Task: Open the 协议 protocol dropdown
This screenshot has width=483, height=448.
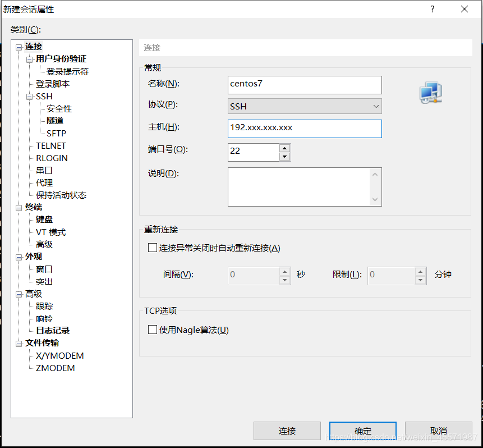Action: point(375,106)
